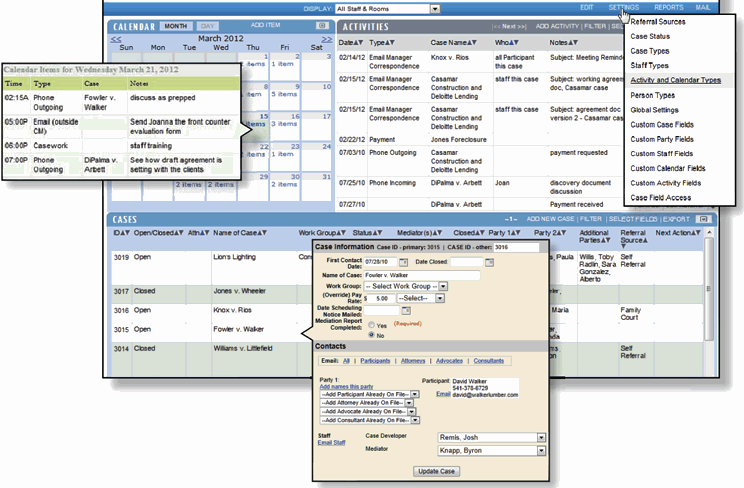This screenshot has height=488, width=744.
Task: Open date picker for Date Scheduling Notice Mailed
Action: 406,310
